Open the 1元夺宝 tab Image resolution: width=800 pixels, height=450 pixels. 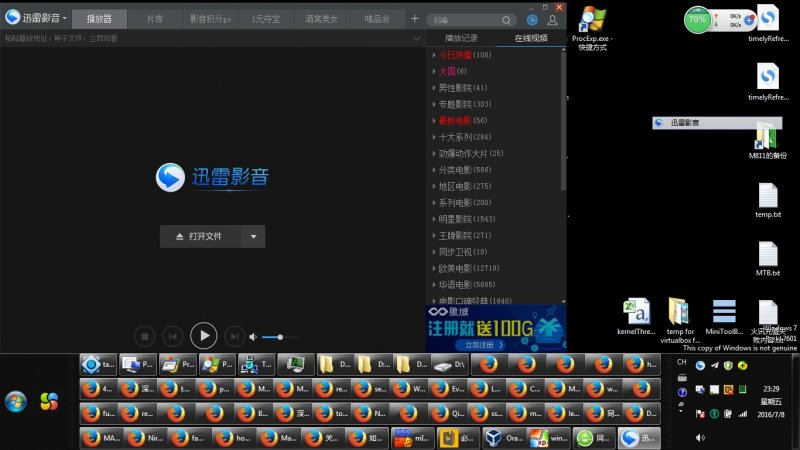coord(266,19)
